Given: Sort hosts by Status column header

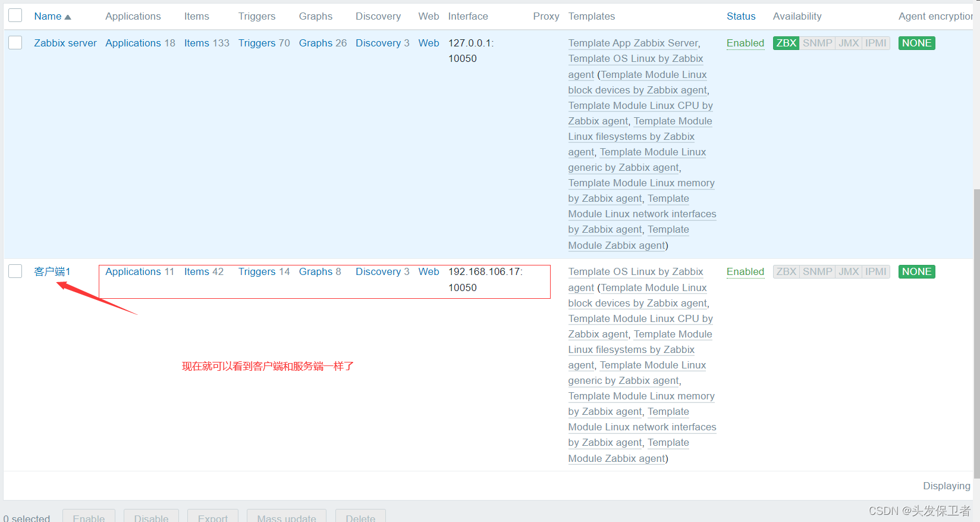Looking at the screenshot, I should (741, 16).
